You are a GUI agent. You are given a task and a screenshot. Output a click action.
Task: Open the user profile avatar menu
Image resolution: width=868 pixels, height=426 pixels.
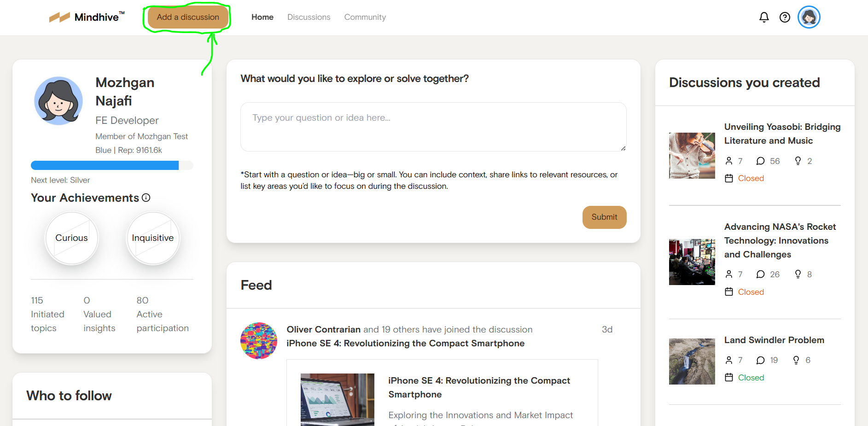click(809, 17)
